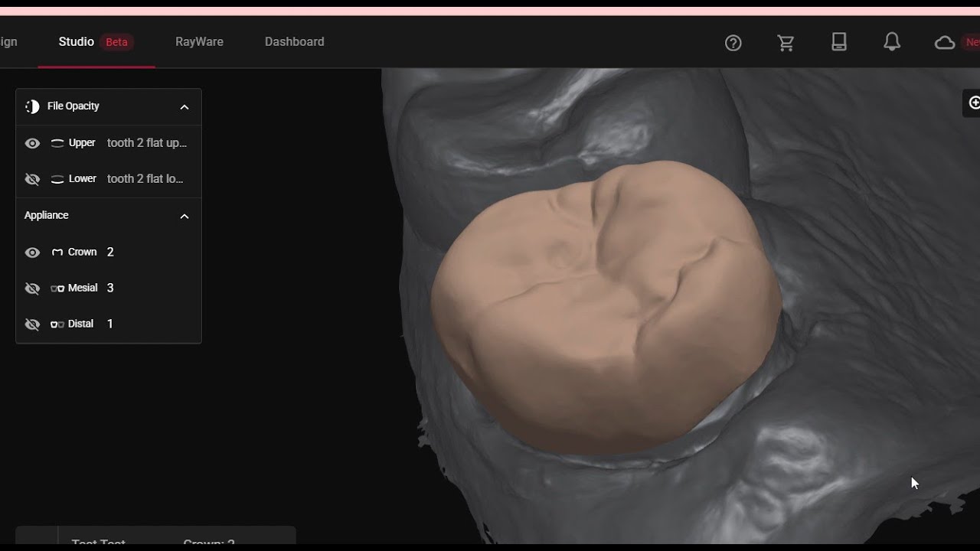Viewport: 980px width, 551px height.
Task: Show the Distal 1 appliance
Action: click(x=32, y=324)
